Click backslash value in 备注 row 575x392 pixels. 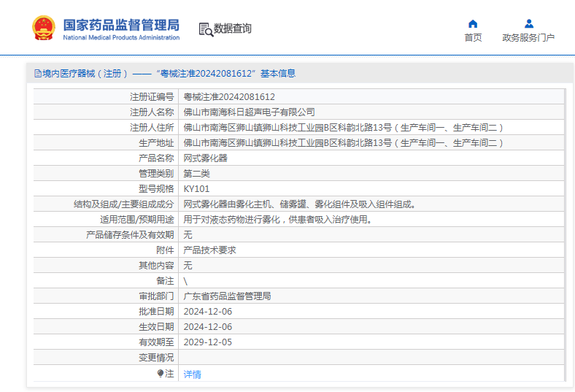tap(185, 281)
